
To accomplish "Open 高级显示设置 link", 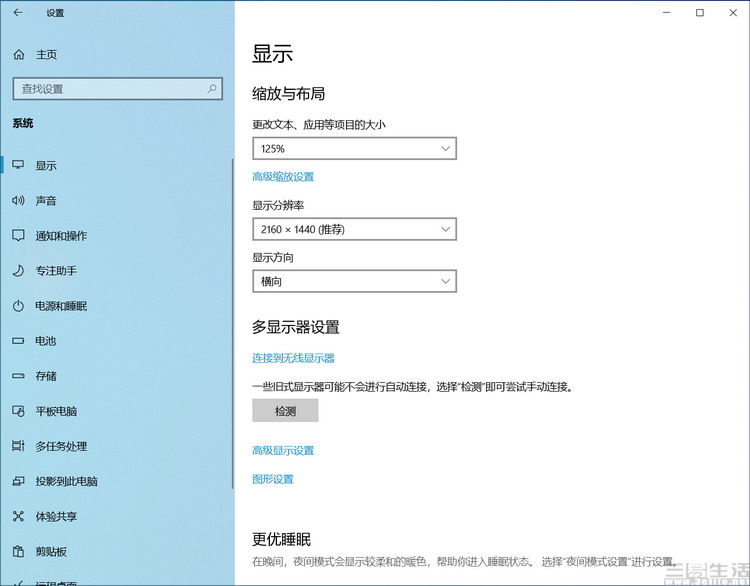I will point(283,451).
